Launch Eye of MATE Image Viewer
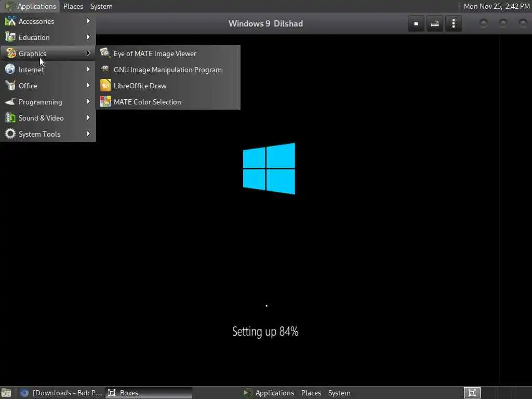 168,54
